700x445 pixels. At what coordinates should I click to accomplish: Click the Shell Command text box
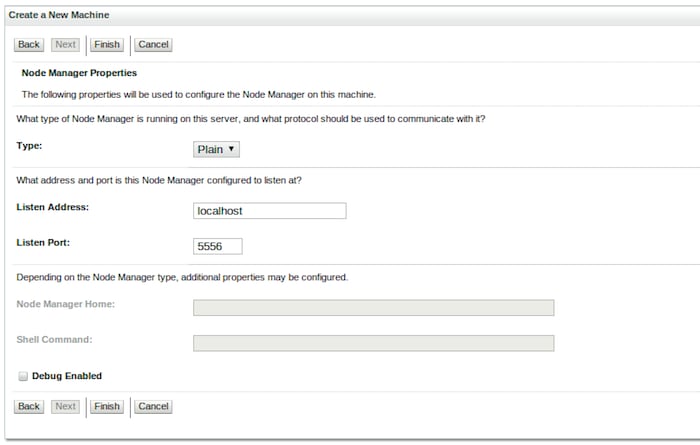(373, 343)
